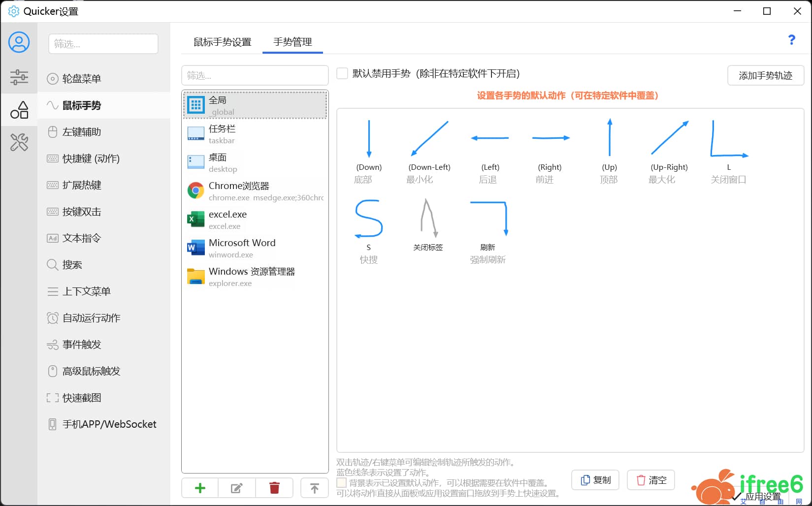Image resolution: width=812 pixels, height=506 pixels.
Task: Switch to 手势管理 tab
Action: point(292,42)
